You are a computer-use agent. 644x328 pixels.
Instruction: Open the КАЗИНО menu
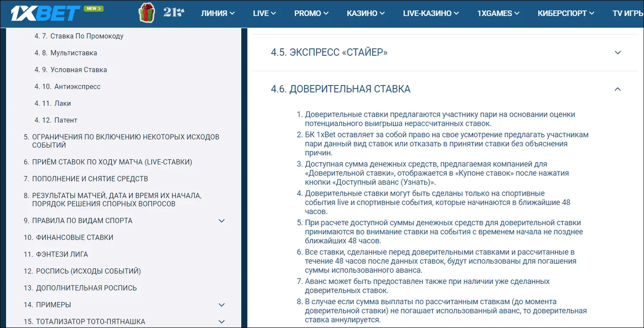tap(366, 13)
